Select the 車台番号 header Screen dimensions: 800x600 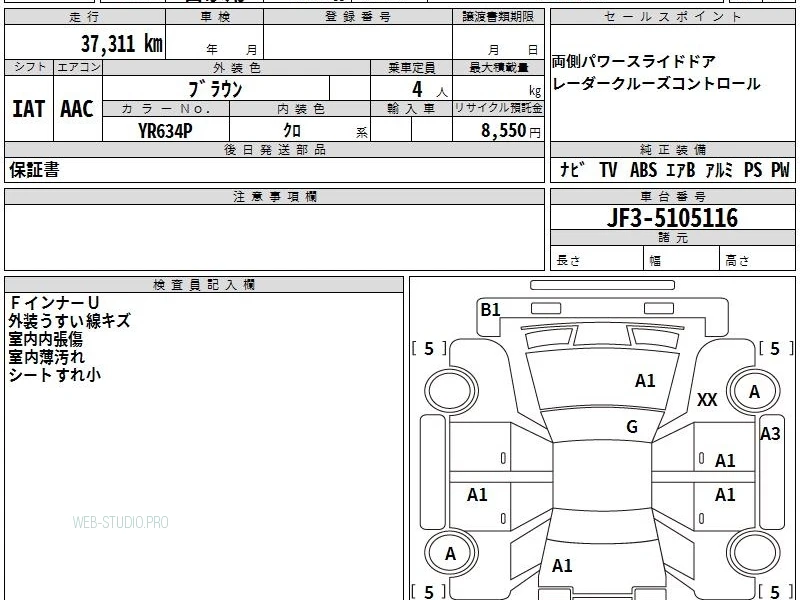coord(672,196)
